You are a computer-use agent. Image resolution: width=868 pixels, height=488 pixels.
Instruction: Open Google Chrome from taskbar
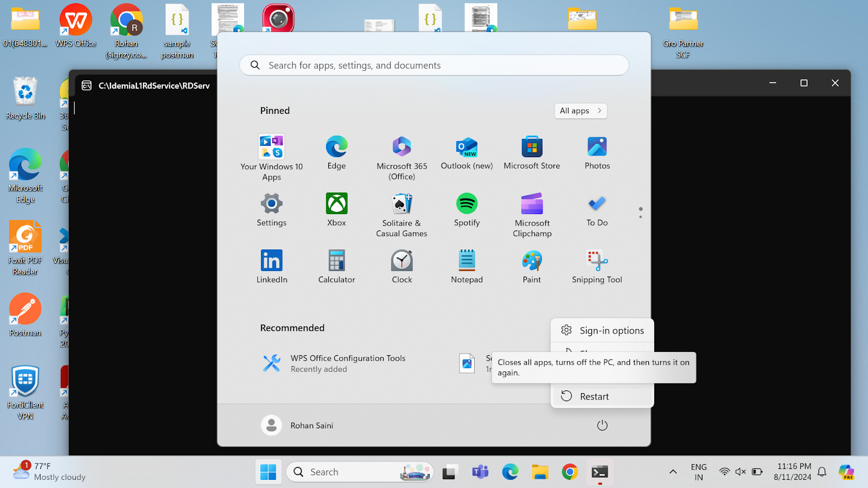[570, 472]
